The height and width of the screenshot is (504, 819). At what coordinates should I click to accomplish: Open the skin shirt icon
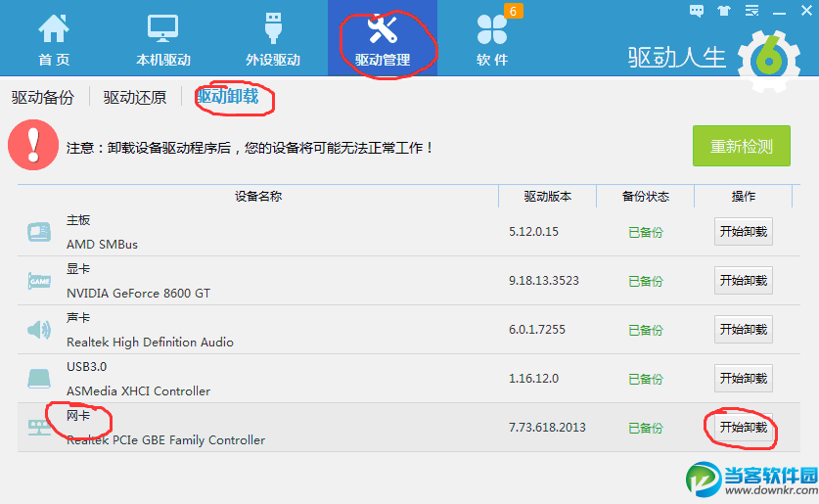tap(724, 11)
